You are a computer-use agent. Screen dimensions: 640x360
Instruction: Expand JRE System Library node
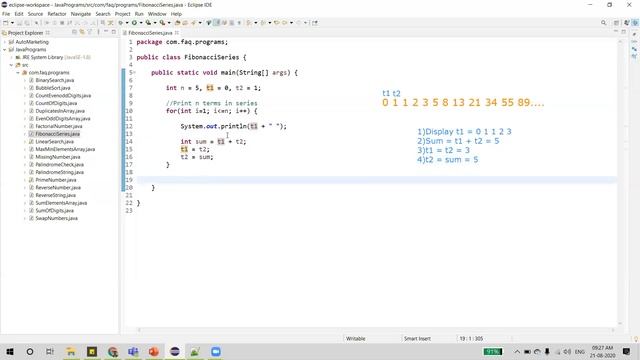click(x=11, y=57)
